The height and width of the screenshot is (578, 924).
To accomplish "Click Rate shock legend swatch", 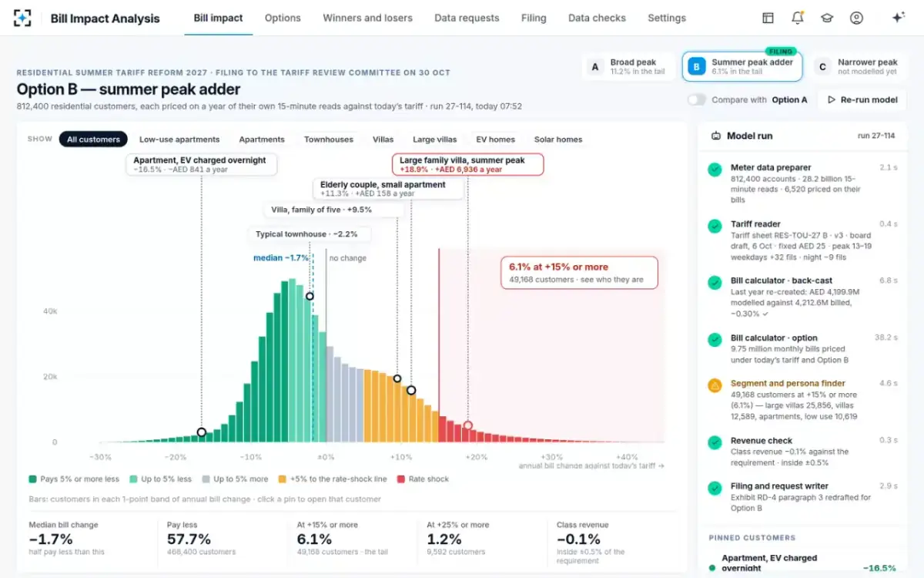I will (x=400, y=479).
